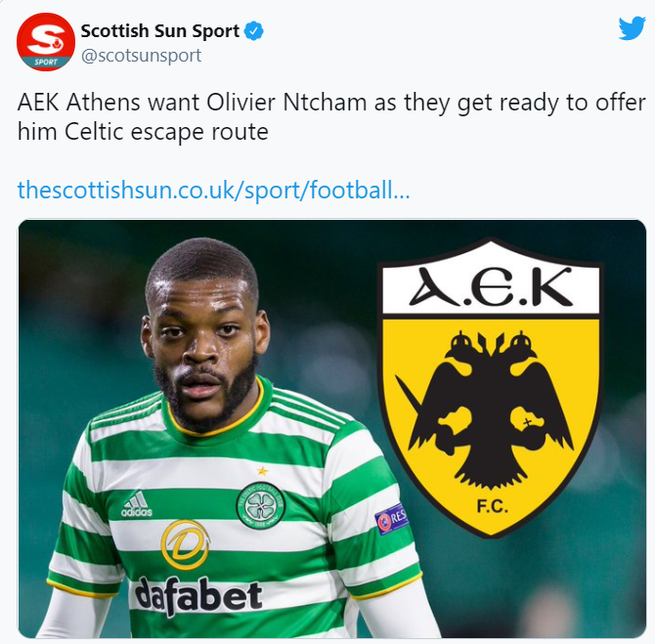Click the SPORT ribbon inside the avatar

46,63
